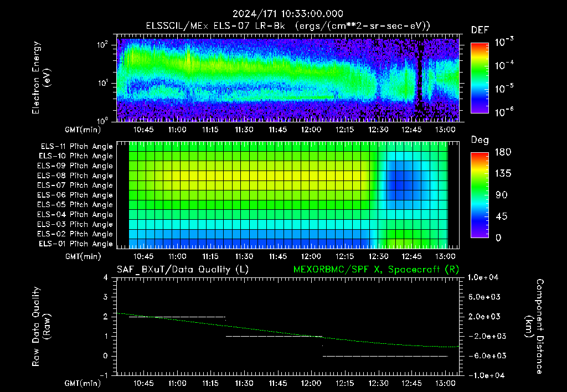Select the ELS-11 Pitch Angle row label
The height and width of the screenshot is (392, 567).
(76, 147)
